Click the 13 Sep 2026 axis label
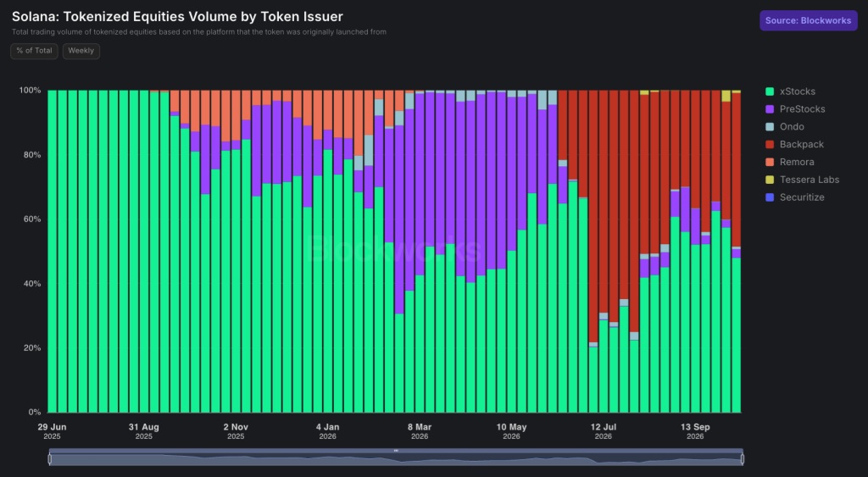Screen dimensions: 868x477 [695, 431]
